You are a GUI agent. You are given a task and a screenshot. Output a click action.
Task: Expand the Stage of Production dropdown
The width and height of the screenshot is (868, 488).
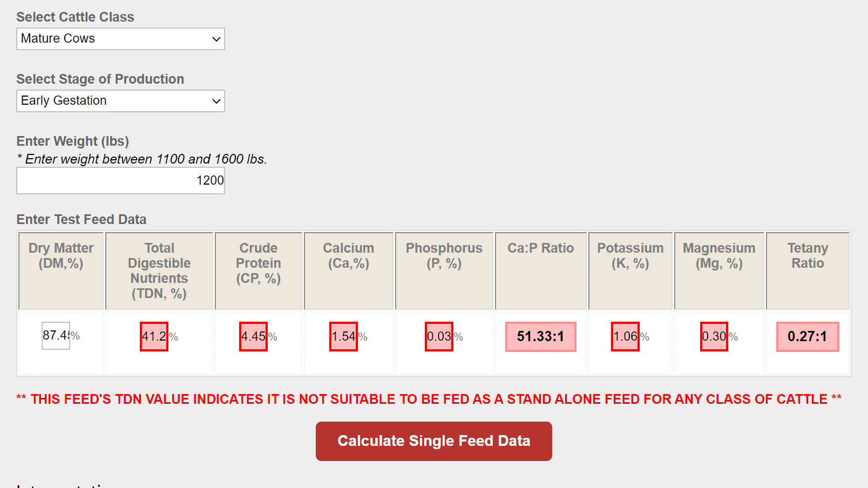120,101
